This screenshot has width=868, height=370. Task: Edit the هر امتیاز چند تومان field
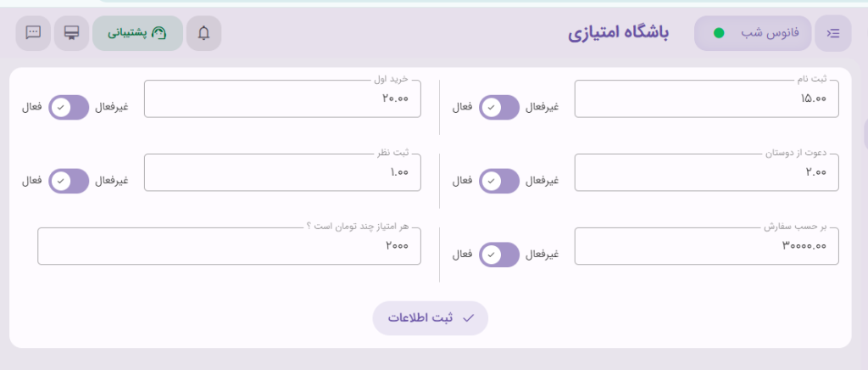click(x=229, y=246)
